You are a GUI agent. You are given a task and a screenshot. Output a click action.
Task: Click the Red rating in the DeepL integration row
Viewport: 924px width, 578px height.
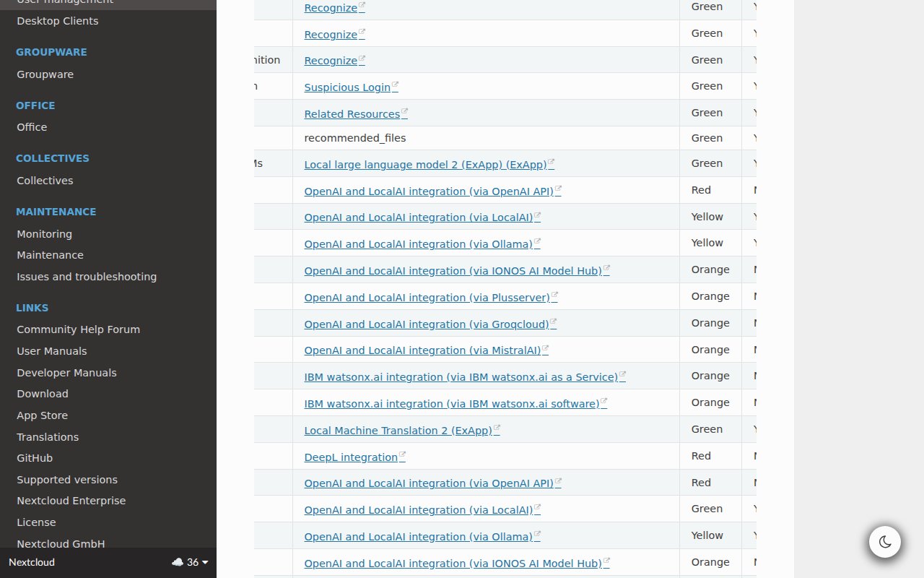coord(701,456)
